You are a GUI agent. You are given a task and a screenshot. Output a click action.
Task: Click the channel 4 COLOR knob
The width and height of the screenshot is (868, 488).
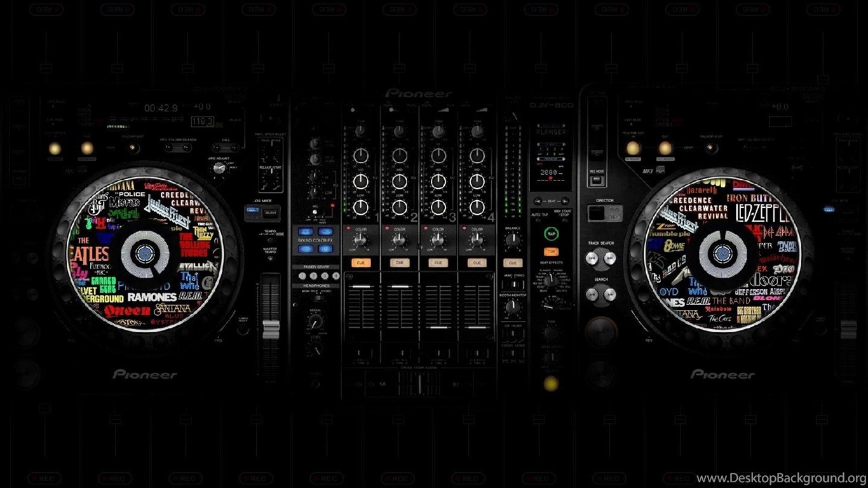pos(477,239)
